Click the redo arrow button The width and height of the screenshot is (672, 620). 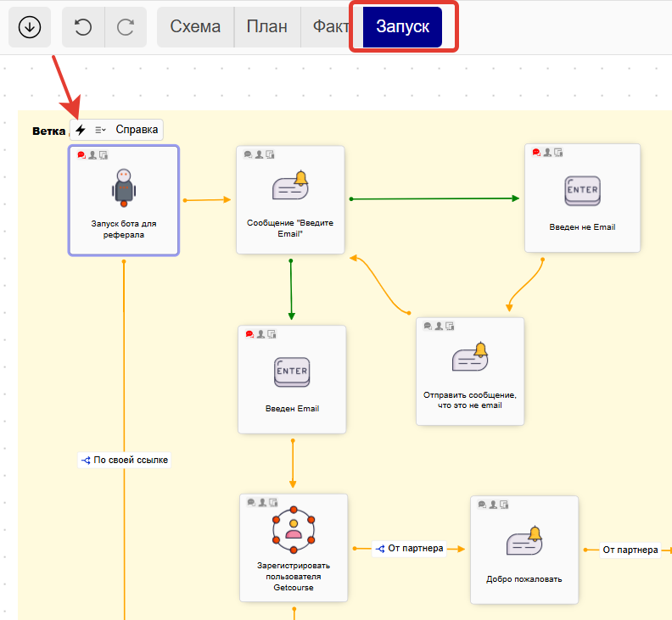tap(126, 27)
